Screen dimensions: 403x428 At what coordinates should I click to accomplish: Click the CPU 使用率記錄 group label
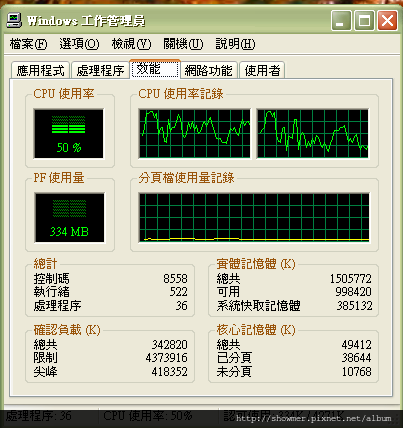[181, 94]
